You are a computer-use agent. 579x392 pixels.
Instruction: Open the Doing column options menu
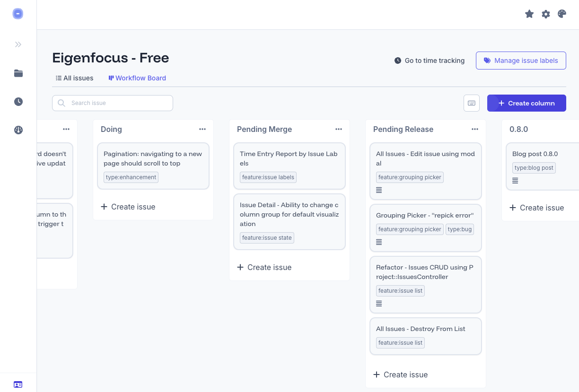(x=202, y=129)
